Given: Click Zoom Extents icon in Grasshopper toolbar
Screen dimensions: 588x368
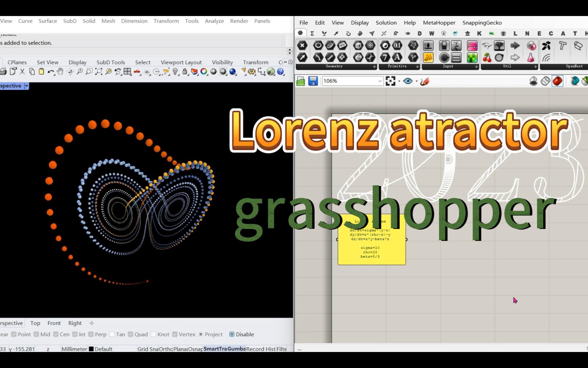Looking at the screenshot, I should pos(391,81).
